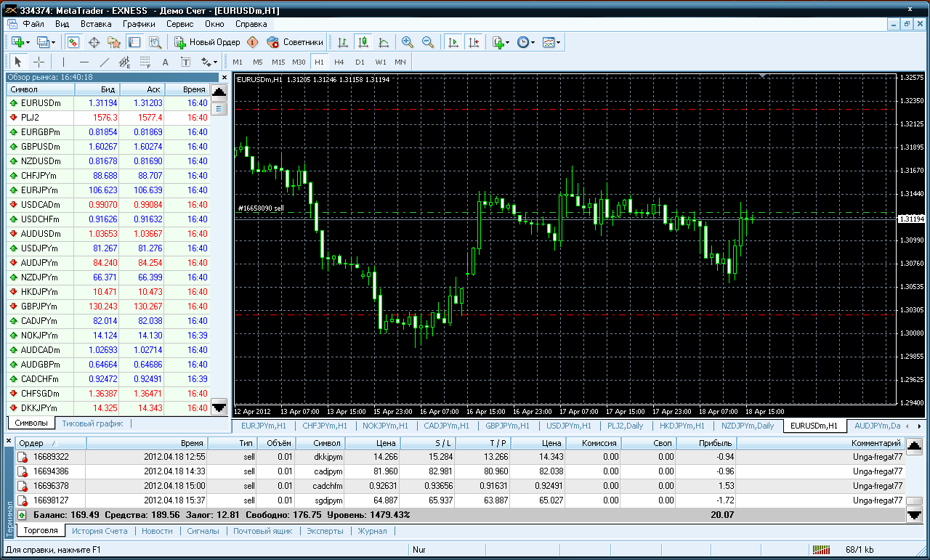This screenshot has height=560, width=930.
Task: Open the История Счета terminal tab
Action: [x=100, y=531]
